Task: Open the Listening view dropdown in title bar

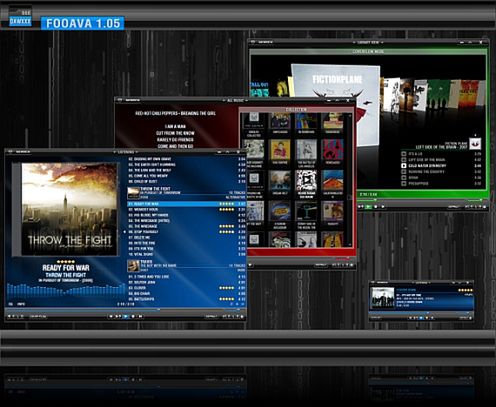Action: pos(126,152)
